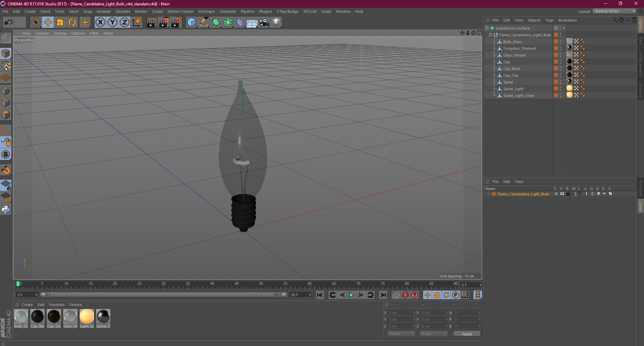Collapse the Subdivision Surface hierarchy
Viewport: 644px width, 346px height.
[487, 28]
